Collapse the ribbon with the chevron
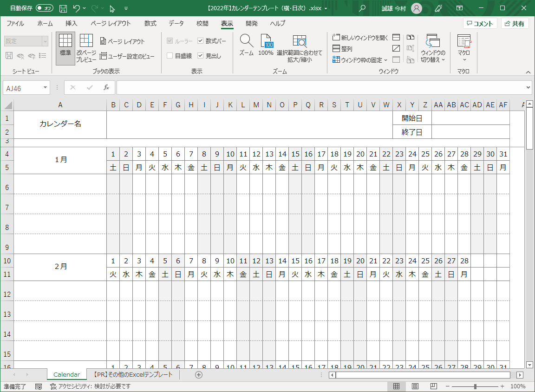Screen dimensions: 535x392 (528, 72)
